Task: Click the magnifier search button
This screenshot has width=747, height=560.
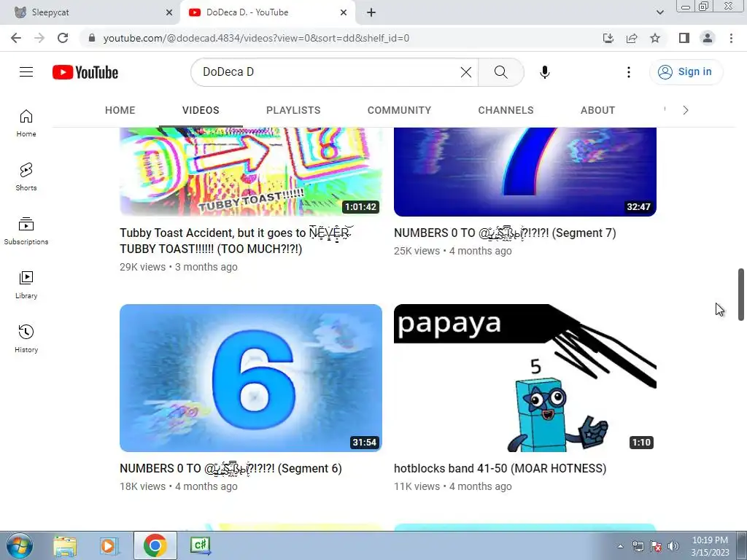Action: click(500, 72)
